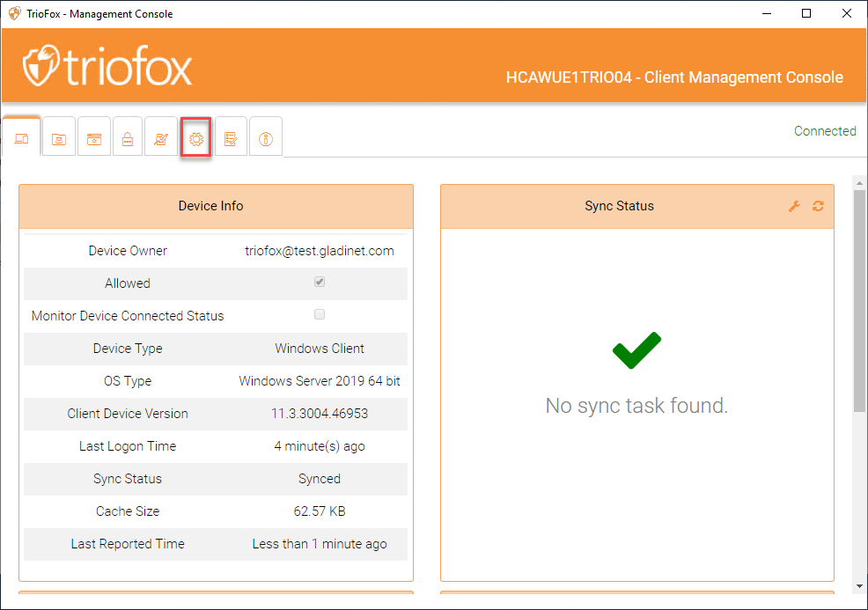The height and width of the screenshot is (610, 868).
Task: Click the green checkmark sync icon
Action: pos(636,349)
